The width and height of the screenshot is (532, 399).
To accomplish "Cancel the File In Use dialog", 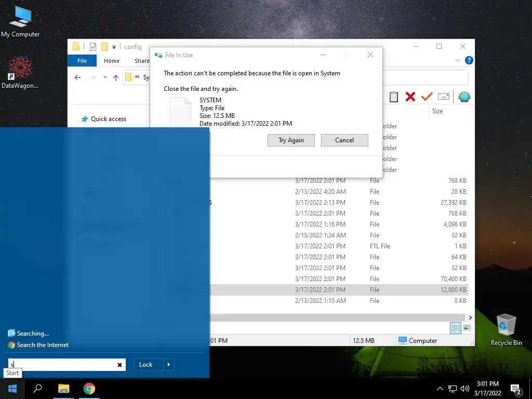I will click(344, 140).
